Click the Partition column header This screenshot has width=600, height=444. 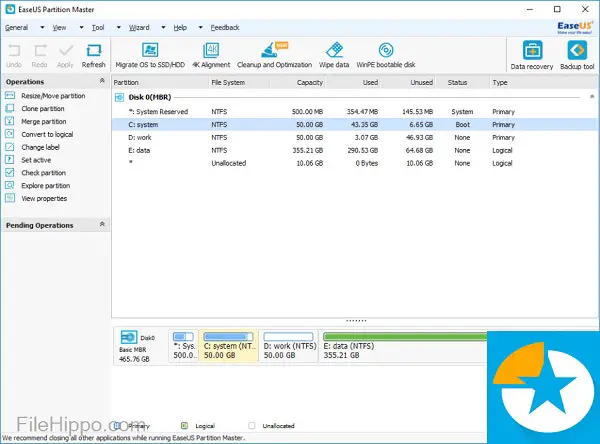point(160,82)
